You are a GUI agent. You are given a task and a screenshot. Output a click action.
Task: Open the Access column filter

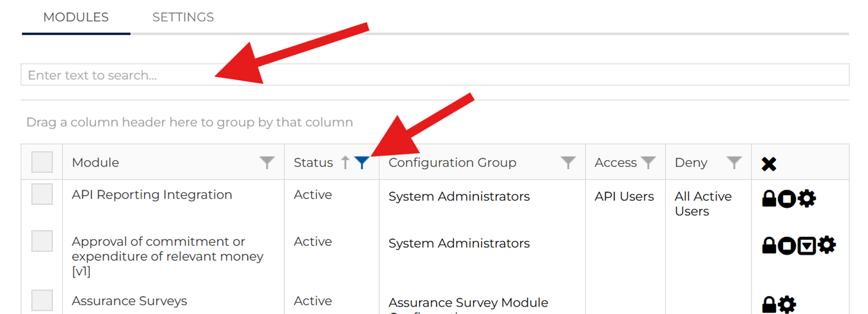coord(648,163)
